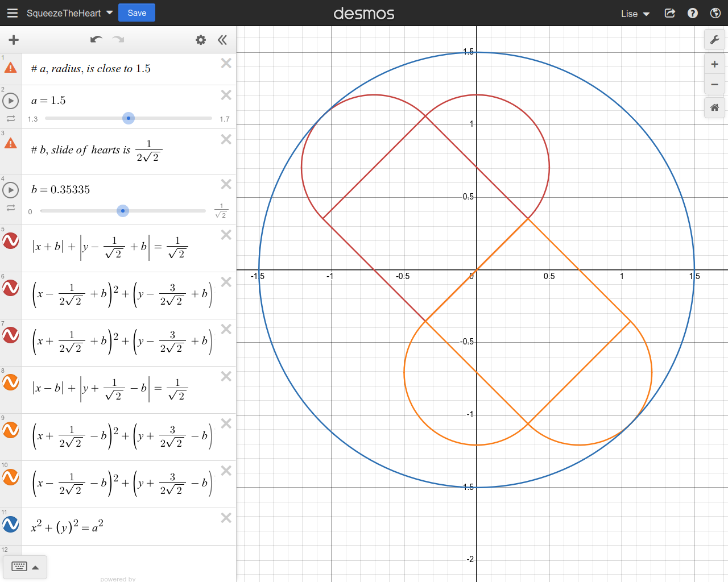The image size is (728, 582).
Task: Toggle visibility of blue circle equation
Action: pos(11,524)
